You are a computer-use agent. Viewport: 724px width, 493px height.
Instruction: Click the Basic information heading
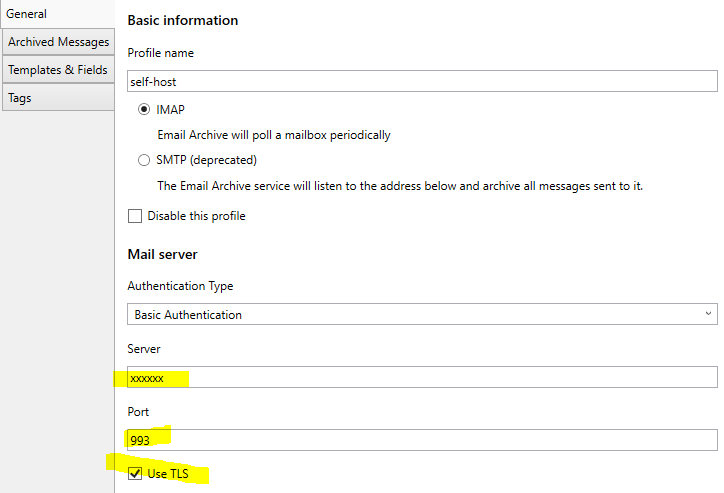tap(183, 21)
